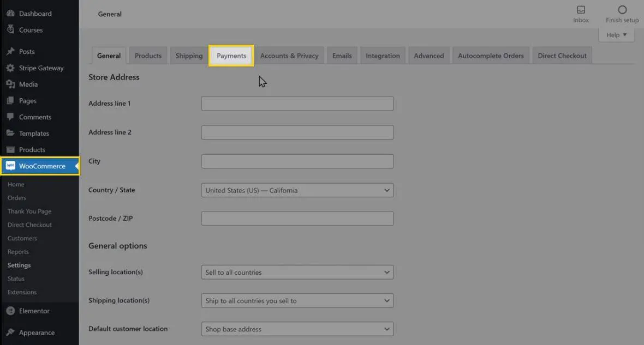Open Orders under WooCommerce menu

tap(17, 198)
